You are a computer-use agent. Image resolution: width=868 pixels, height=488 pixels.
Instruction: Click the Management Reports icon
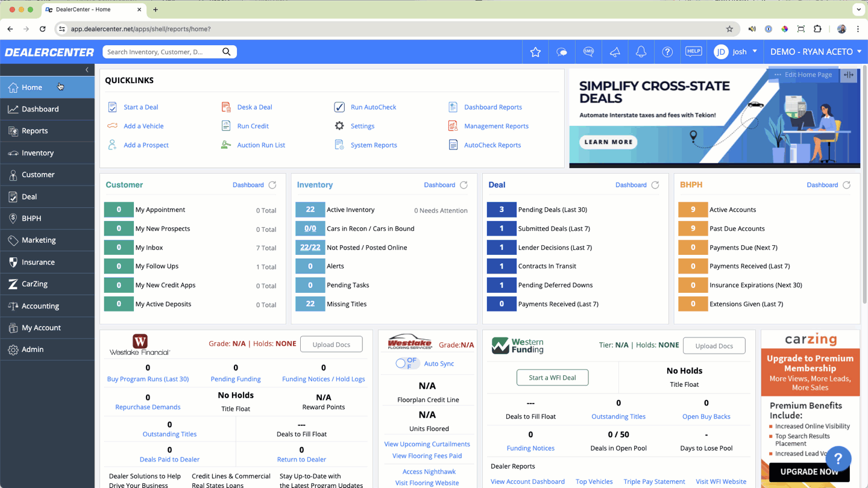coord(453,126)
